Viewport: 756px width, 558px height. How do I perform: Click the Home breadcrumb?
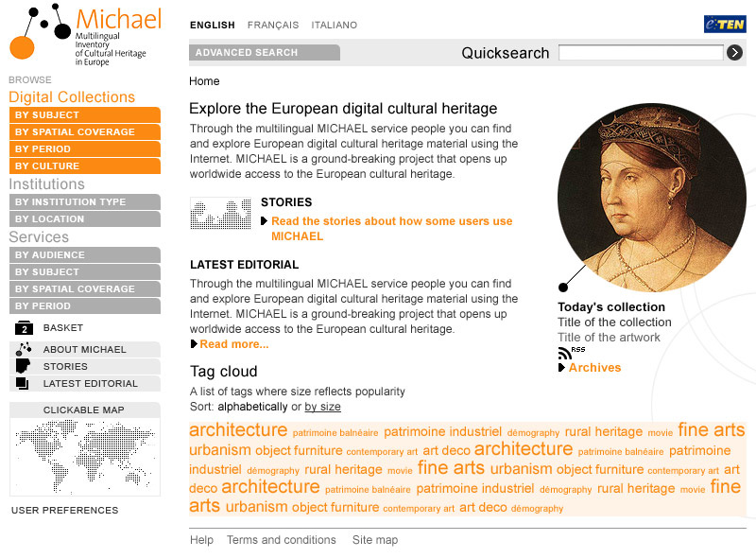[204, 81]
